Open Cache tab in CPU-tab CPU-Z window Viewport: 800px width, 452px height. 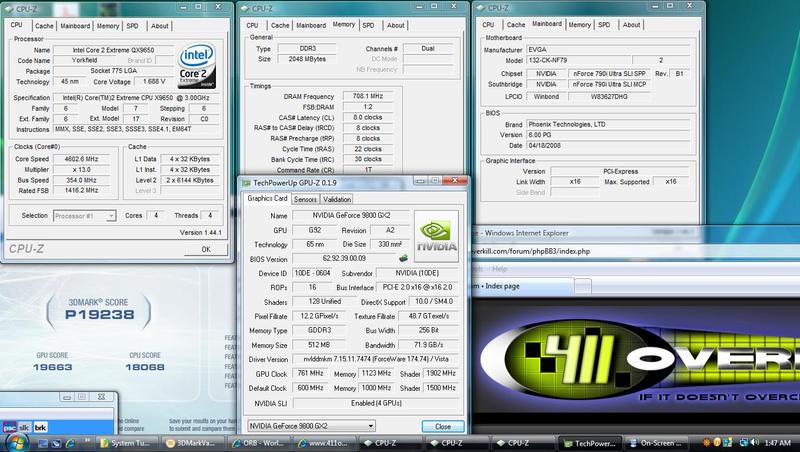(x=44, y=26)
